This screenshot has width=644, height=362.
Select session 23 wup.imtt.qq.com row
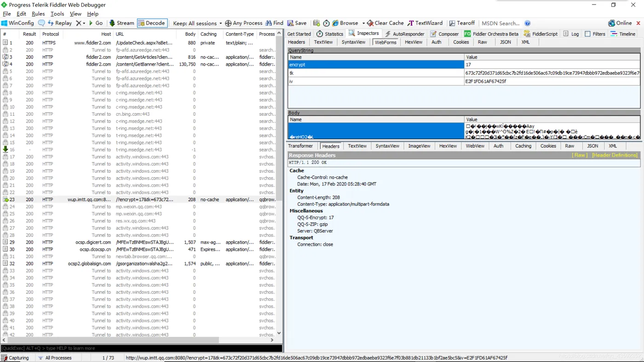pos(139,200)
